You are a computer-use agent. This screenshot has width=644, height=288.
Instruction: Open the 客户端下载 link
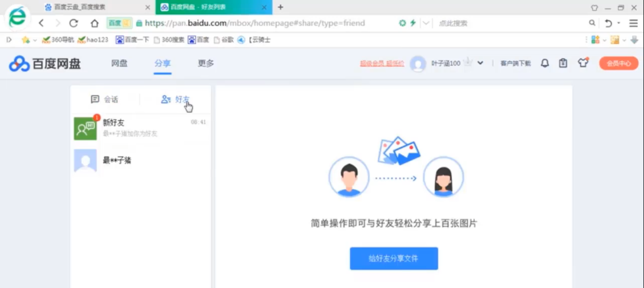coord(515,63)
